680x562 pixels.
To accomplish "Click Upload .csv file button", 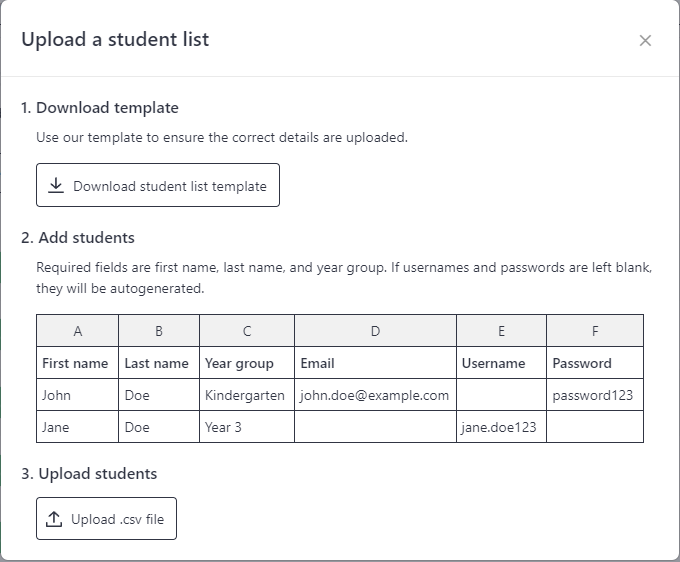I will pos(106,519).
